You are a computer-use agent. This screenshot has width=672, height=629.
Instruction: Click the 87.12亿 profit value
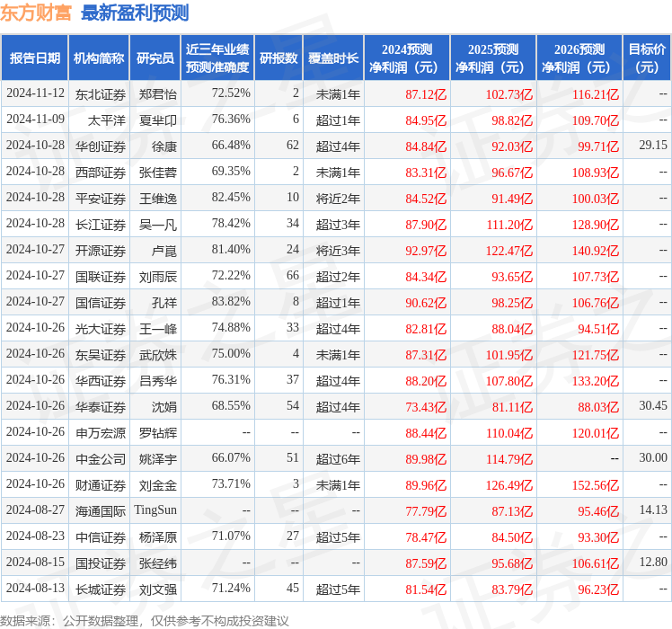[x=426, y=94]
